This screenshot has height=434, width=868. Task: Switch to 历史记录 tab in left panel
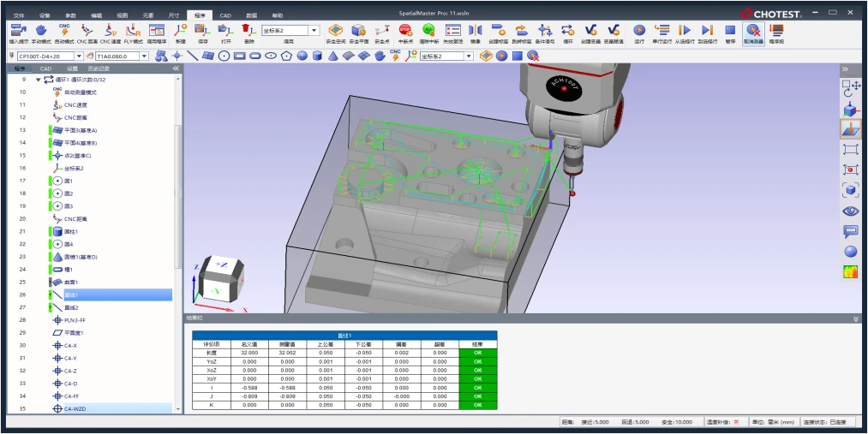99,68
